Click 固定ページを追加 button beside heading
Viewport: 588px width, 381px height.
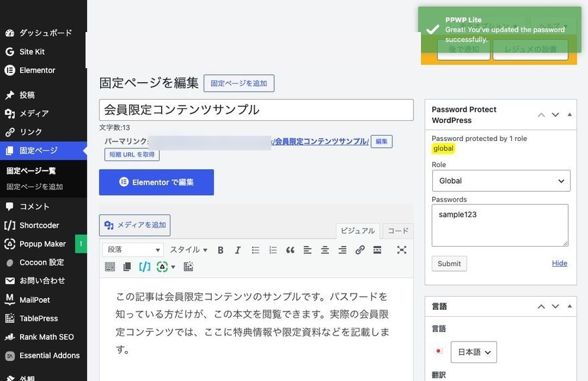[x=239, y=84]
